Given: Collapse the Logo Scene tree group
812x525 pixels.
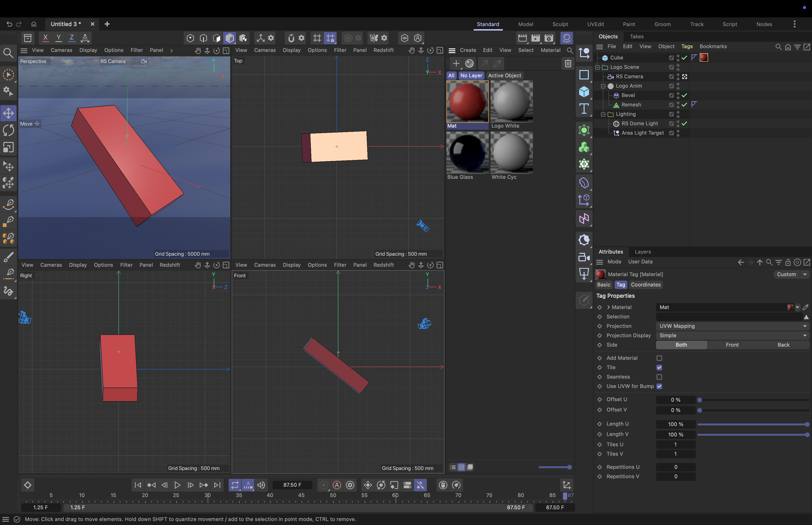Looking at the screenshot, I should coord(598,67).
